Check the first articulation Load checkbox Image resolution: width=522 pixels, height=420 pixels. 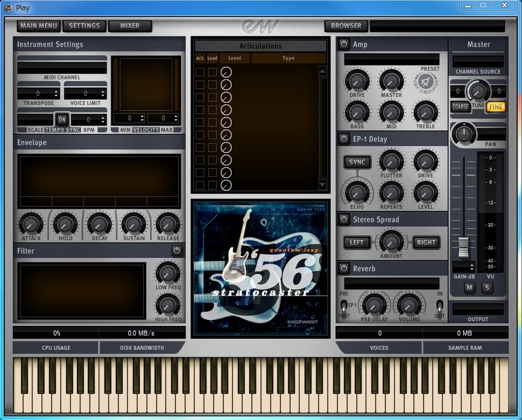pyautogui.click(x=212, y=72)
